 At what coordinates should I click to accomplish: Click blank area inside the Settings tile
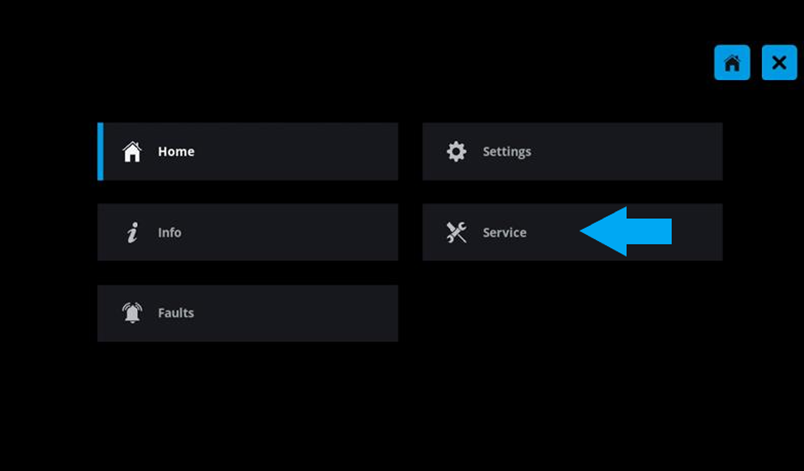[630, 152]
